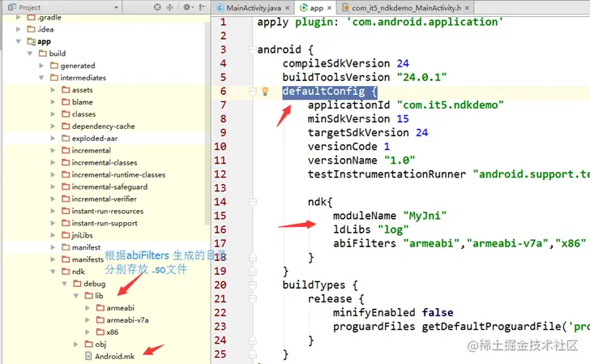This screenshot has height=364, width=590.
Task: Expand the assets folder arrow
Action: [x=53, y=90]
